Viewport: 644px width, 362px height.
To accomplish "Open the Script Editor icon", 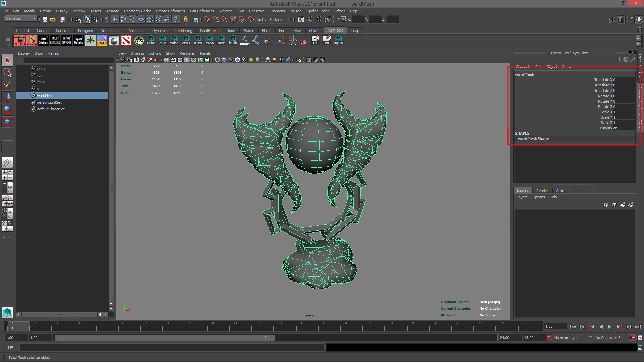I will click(640, 348).
